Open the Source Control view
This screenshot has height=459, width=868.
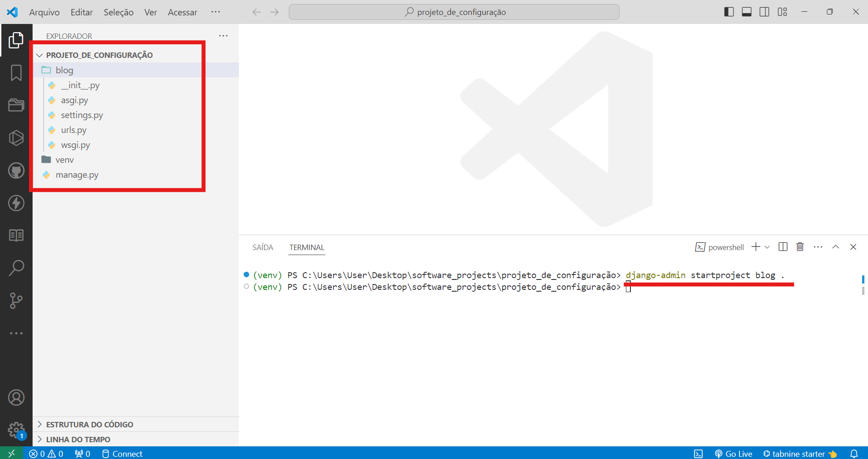[x=16, y=300]
